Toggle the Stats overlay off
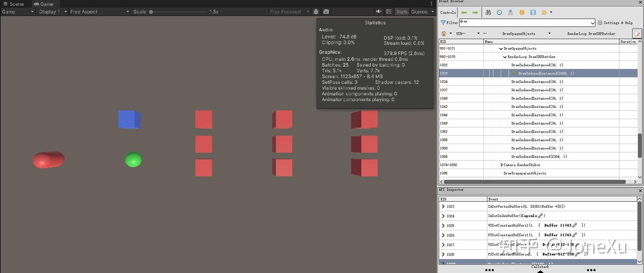 tap(402, 12)
